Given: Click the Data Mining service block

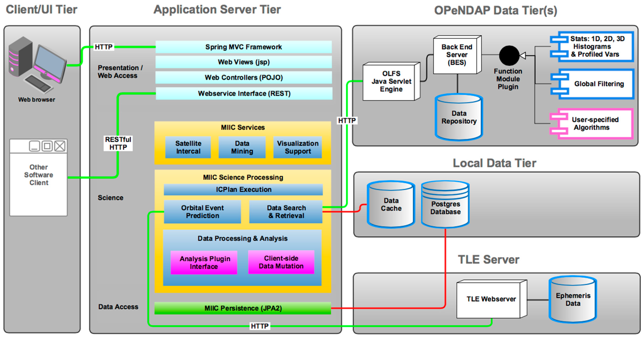Looking at the screenshot, I should pos(242,147).
